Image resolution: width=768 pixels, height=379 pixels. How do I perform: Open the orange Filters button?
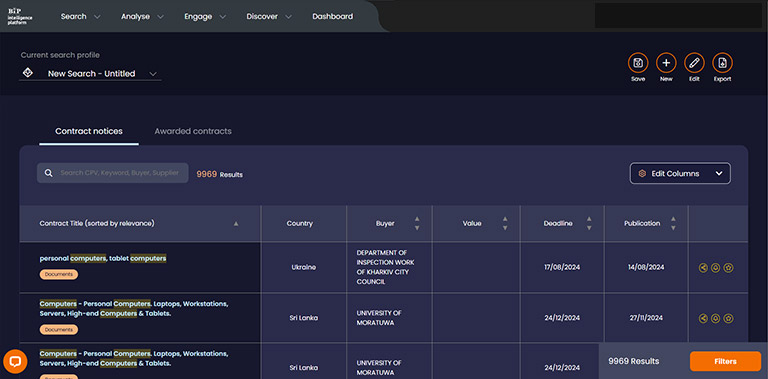pyautogui.click(x=725, y=361)
